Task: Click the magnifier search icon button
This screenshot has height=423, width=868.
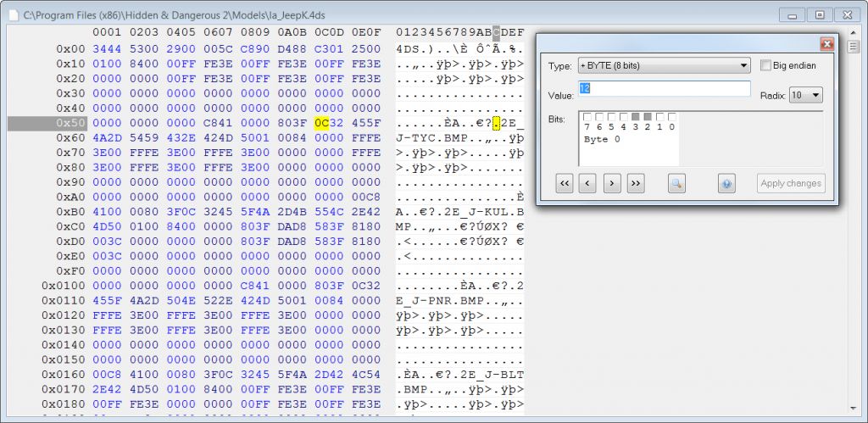Action: coord(676,182)
